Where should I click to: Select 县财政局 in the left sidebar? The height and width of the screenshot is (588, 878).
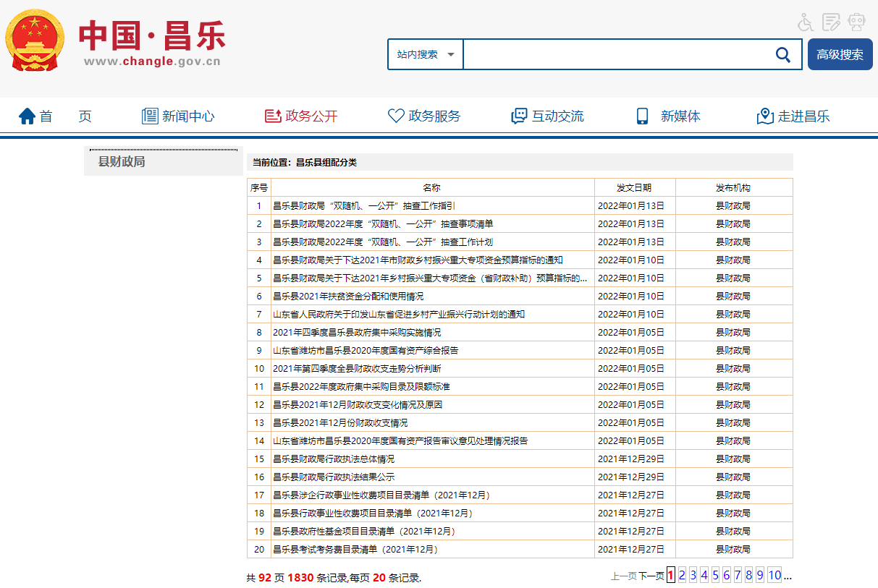click(x=122, y=162)
